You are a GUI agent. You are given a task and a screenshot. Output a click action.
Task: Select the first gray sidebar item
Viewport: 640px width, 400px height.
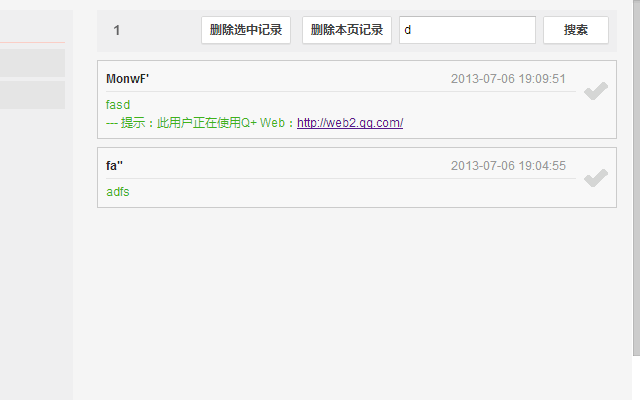pyautogui.click(x=32, y=63)
